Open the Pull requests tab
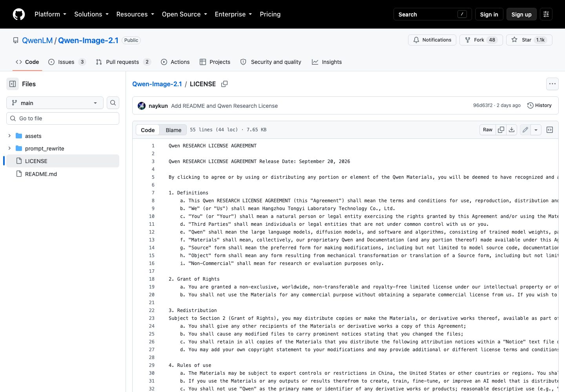Image resolution: width=565 pixels, height=392 pixels. coord(123,62)
